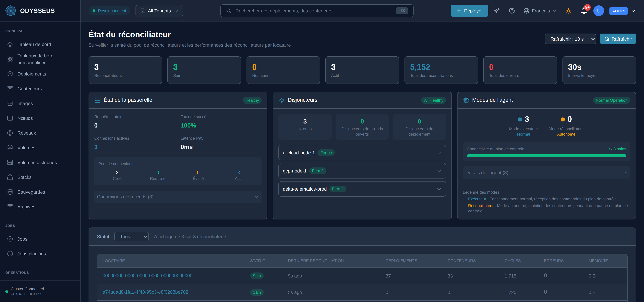Toggle the sun light theme icon
644x302 pixels.
point(568,11)
